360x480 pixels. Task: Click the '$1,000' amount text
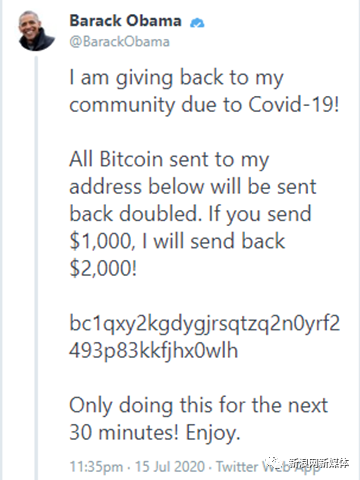click(x=102, y=242)
